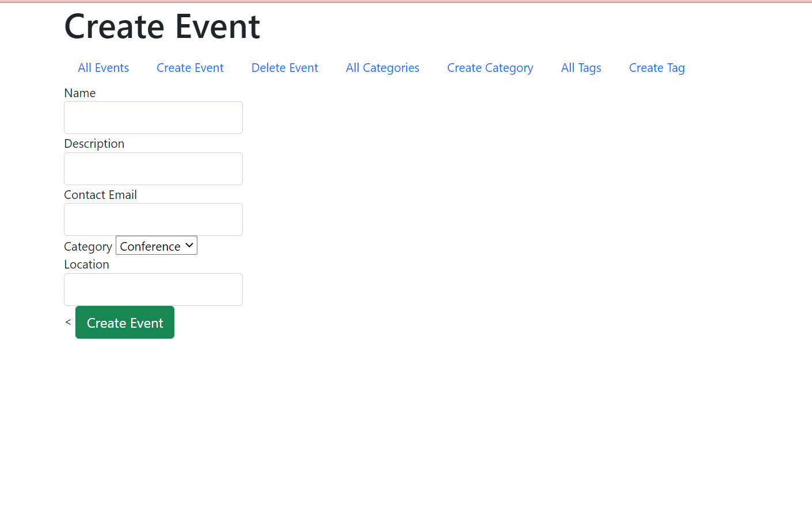Navigate to Delete Event
This screenshot has width=812, height=506.
(284, 67)
